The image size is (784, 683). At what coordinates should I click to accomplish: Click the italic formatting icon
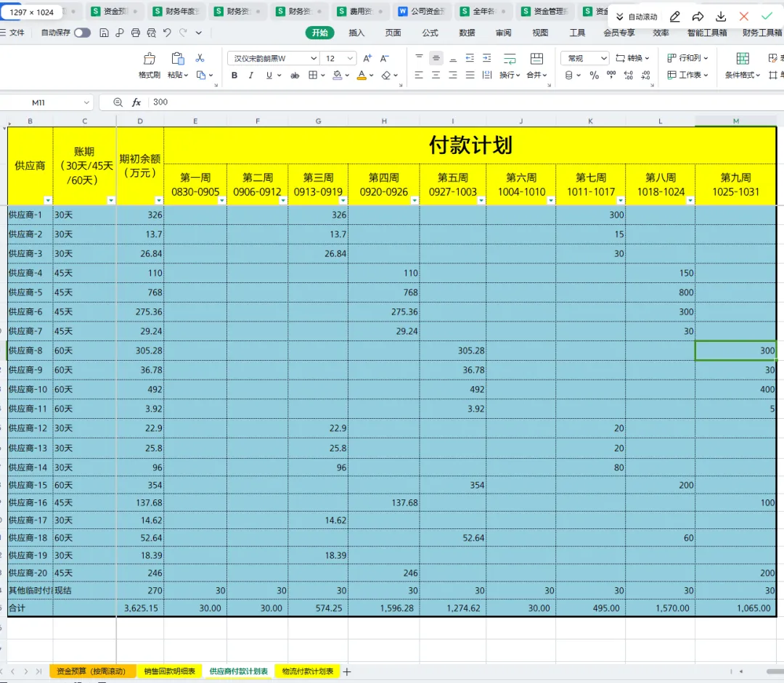251,75
